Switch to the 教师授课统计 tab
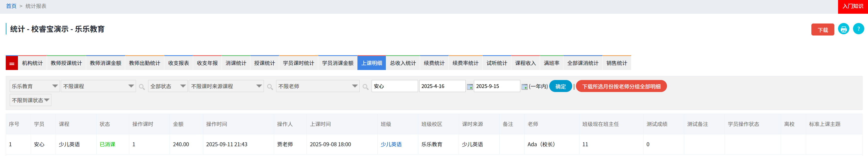The height and width of the screenshot is (156, 868). (66, 63)
